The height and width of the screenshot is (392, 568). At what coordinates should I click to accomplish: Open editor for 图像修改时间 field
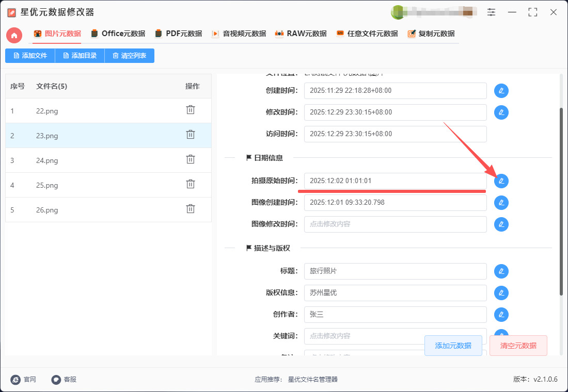click(501, 224)
